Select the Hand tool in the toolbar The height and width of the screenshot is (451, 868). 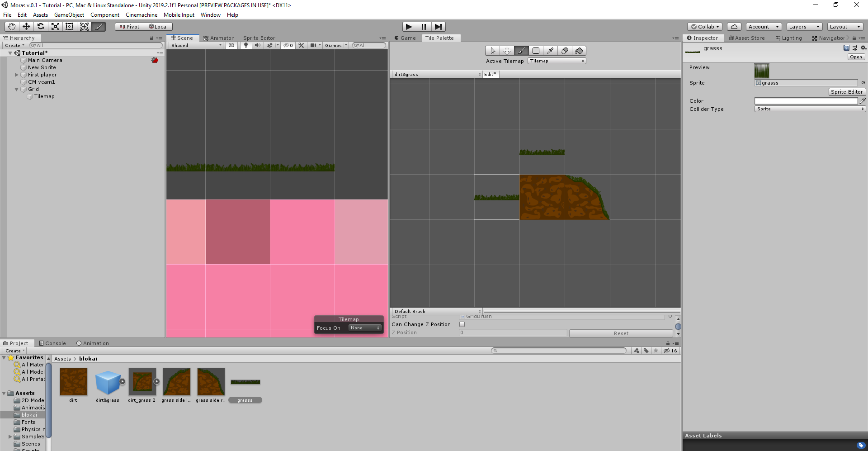(x=12, y=27)
